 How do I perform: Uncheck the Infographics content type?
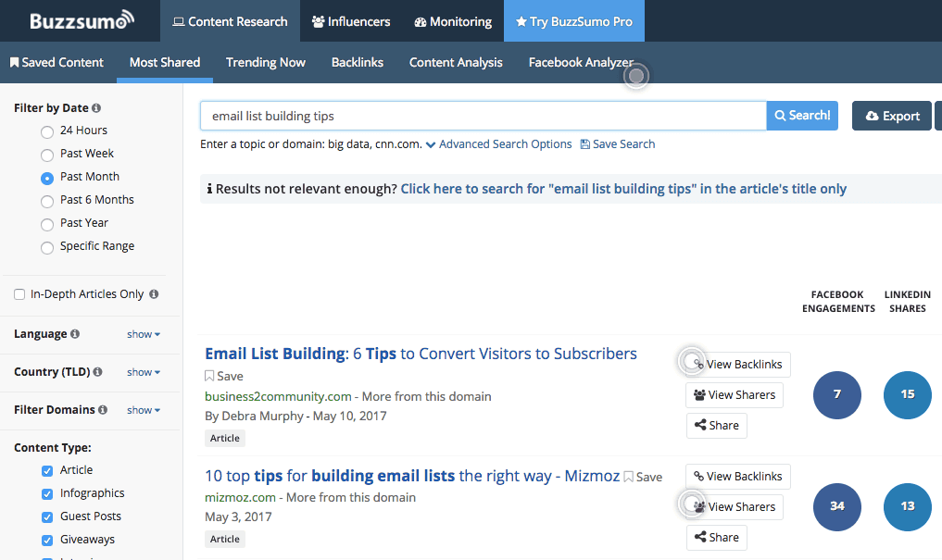47,494
